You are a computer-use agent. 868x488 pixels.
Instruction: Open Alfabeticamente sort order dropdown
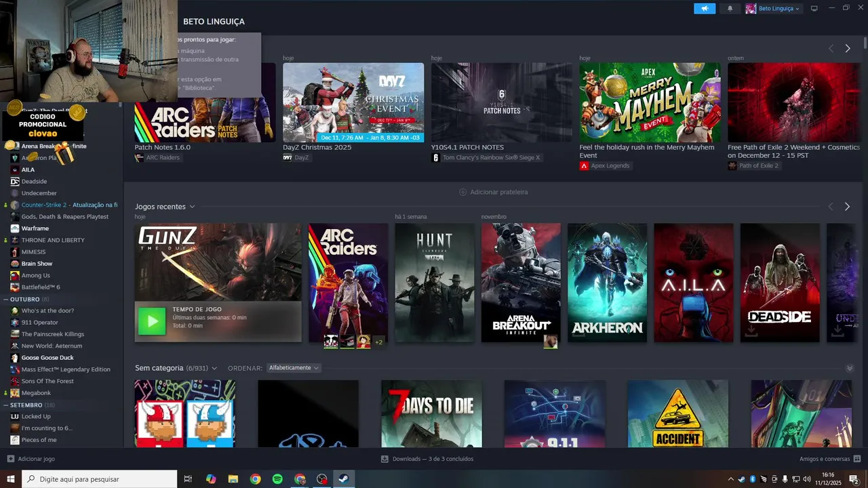tap(294, 368)
